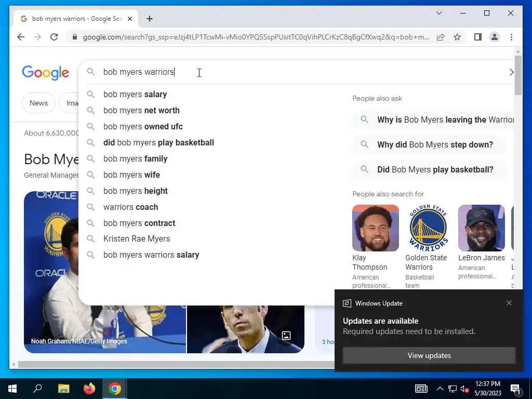Share this page from the address bar
The width and height of the screenshot is (532, 399).
[441, 37]
